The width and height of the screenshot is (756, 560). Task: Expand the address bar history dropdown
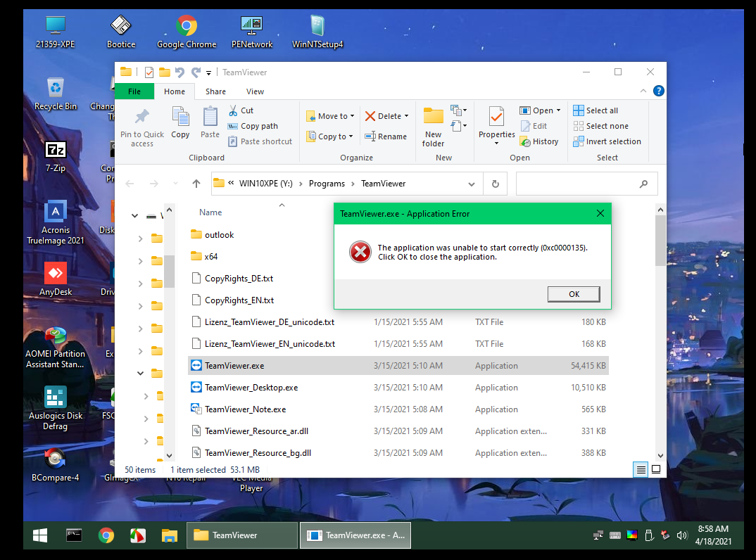pyautogui.click(x=472, y=184)
